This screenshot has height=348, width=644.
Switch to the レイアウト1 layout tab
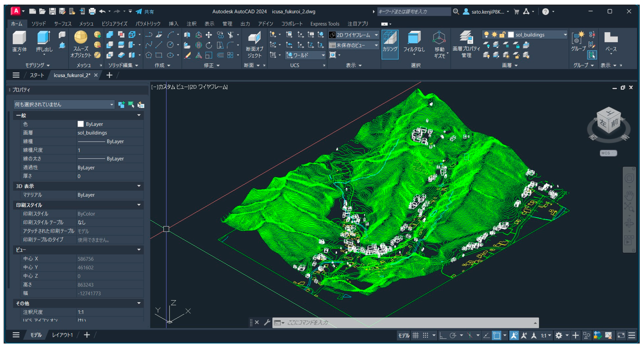(62, 335)
